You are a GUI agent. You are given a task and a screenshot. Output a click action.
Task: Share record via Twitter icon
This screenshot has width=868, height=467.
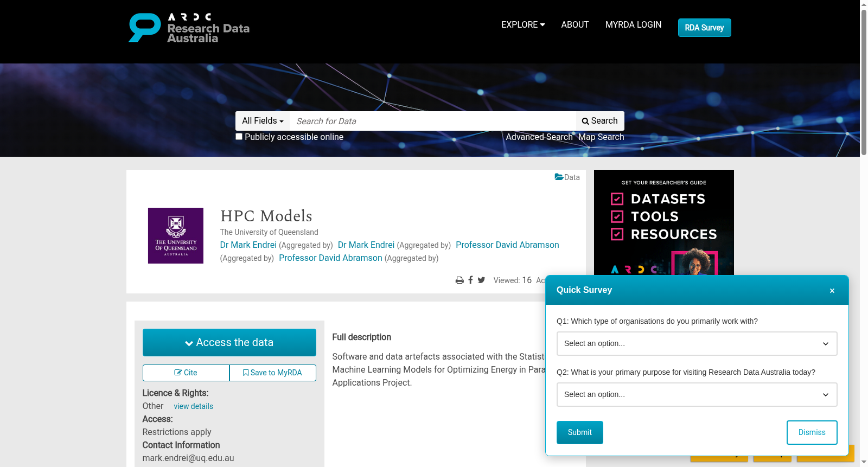(481, 280)
